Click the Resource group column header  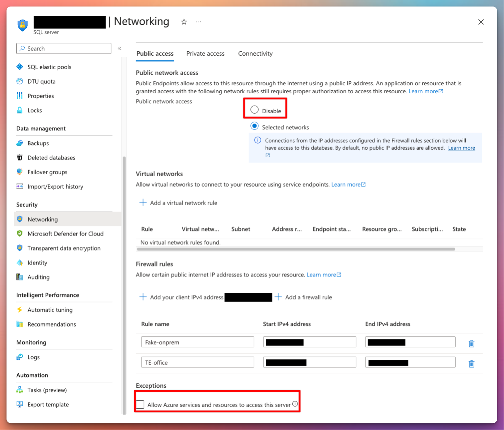382,229
